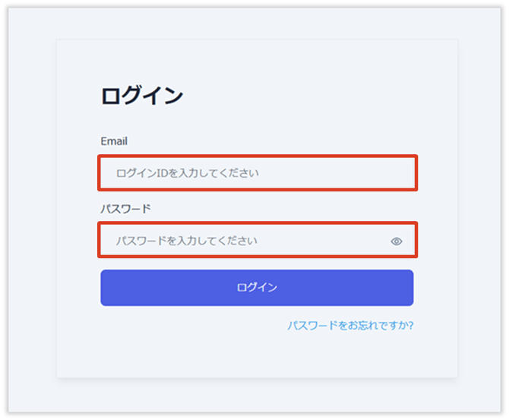Click the first red-outlined text field
The width and height of the screenshot is (509, 420).
pyautogui.click(x=257, y=173)
